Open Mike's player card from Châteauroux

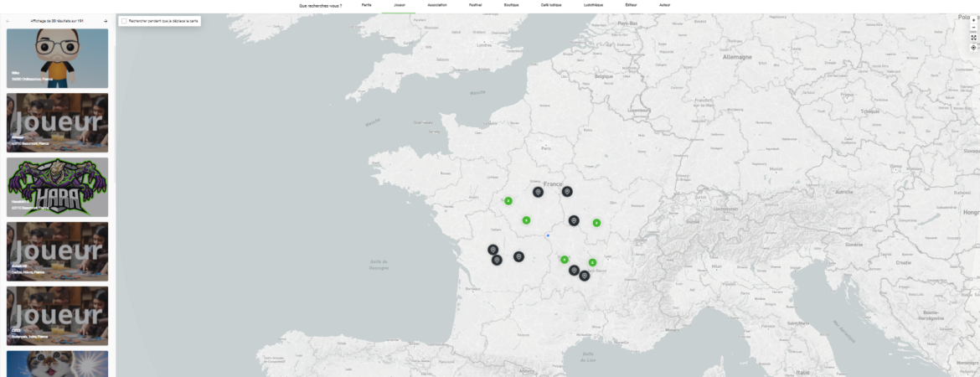(57, 58)
